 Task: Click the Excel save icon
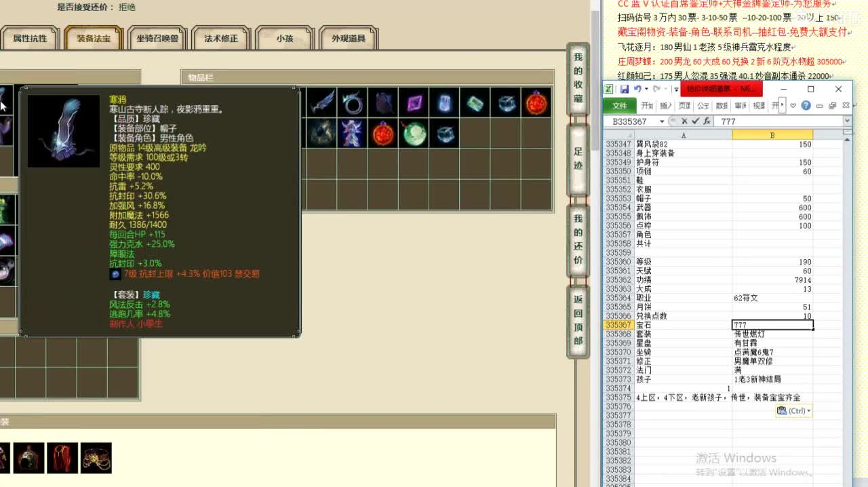coord(624,89)
